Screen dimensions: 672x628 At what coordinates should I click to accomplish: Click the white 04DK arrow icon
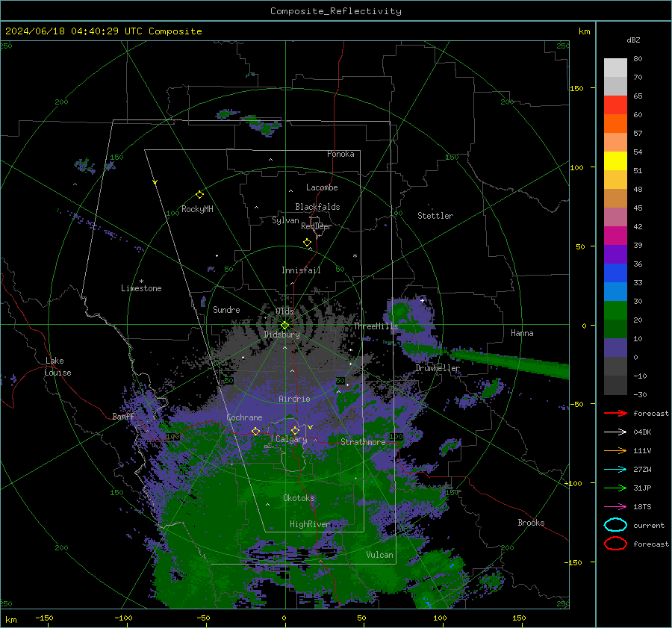pos(615,432)
